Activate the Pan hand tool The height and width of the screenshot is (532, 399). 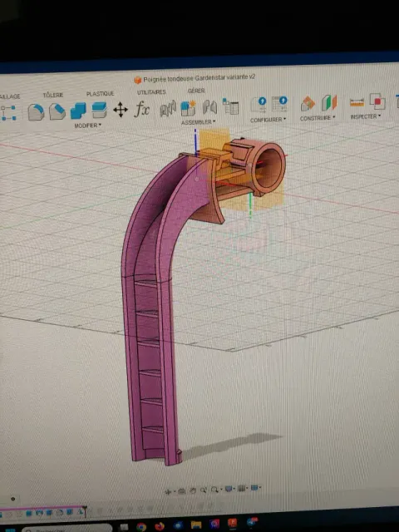coord(193,490)
